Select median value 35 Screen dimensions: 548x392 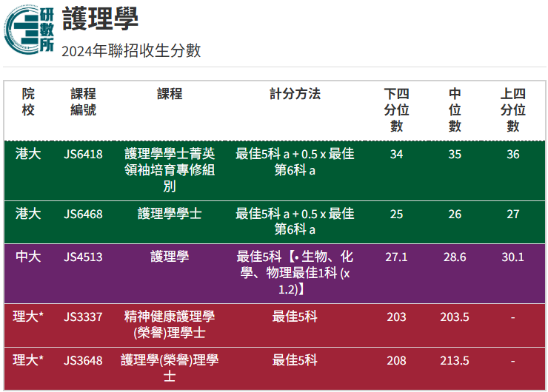pos(455,155)
